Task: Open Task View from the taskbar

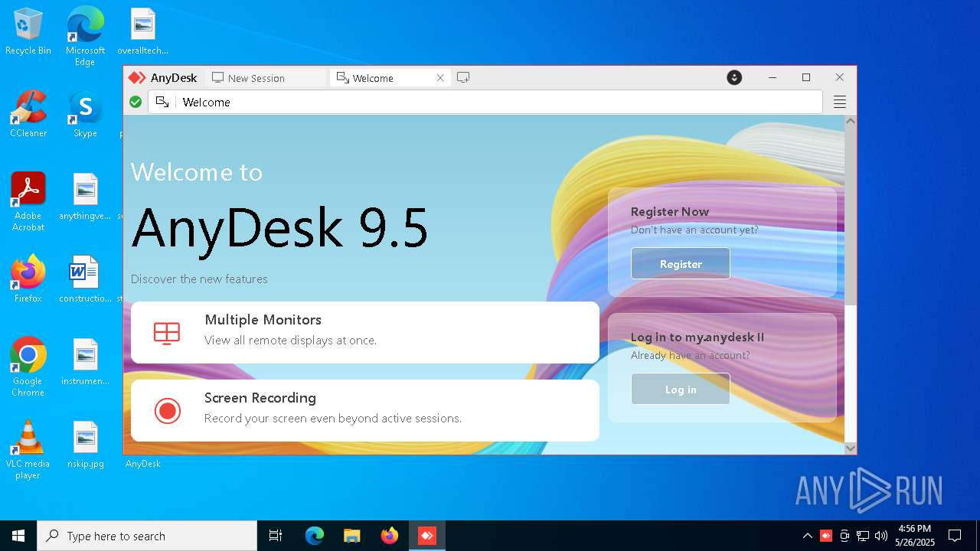Action: [276, 536]
